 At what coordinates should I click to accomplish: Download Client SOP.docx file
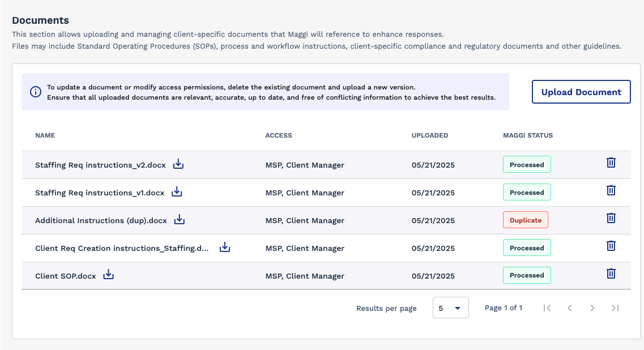pos(108,275)
